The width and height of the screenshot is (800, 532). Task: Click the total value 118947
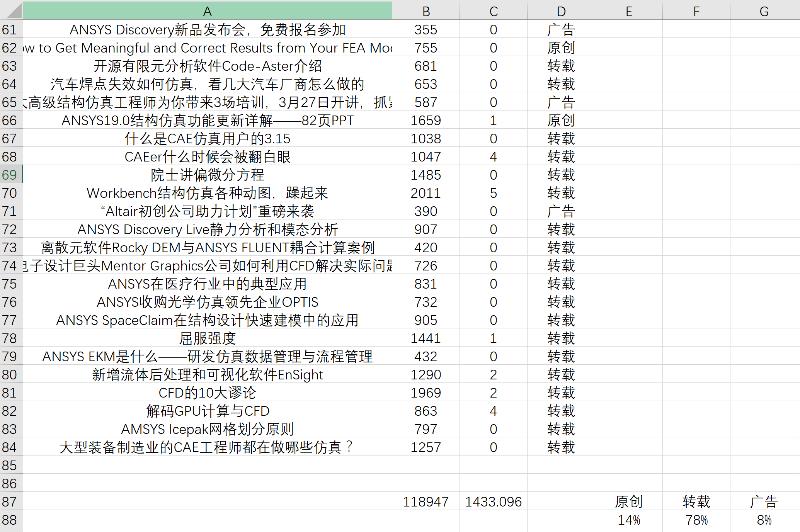[426, 502]
